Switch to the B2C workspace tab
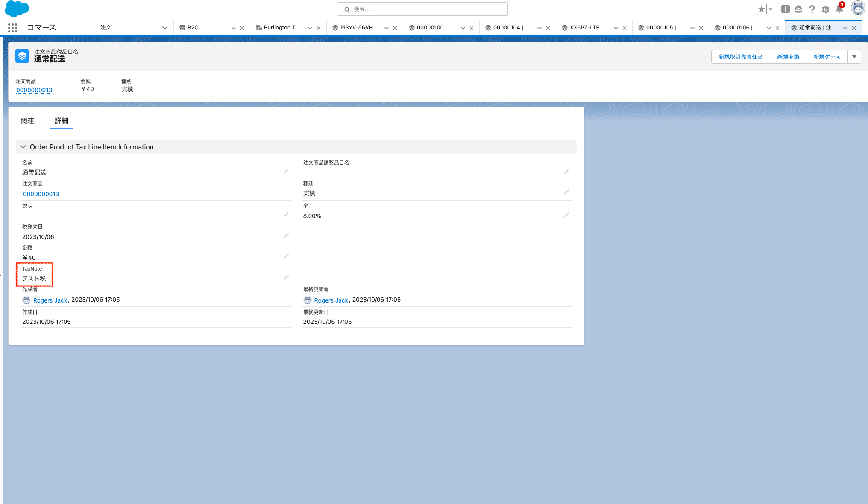 click(x=193, y=28)
